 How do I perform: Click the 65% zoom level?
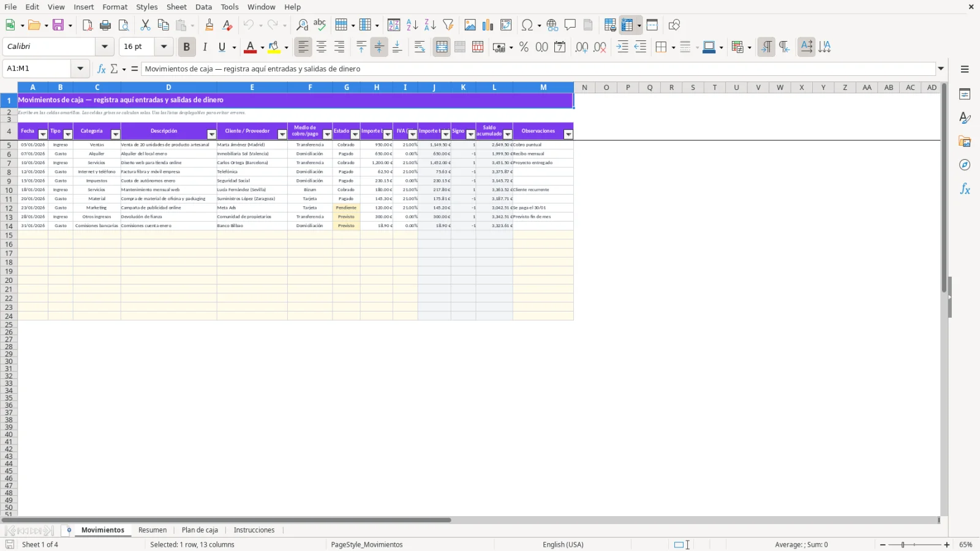coord(966,544)
